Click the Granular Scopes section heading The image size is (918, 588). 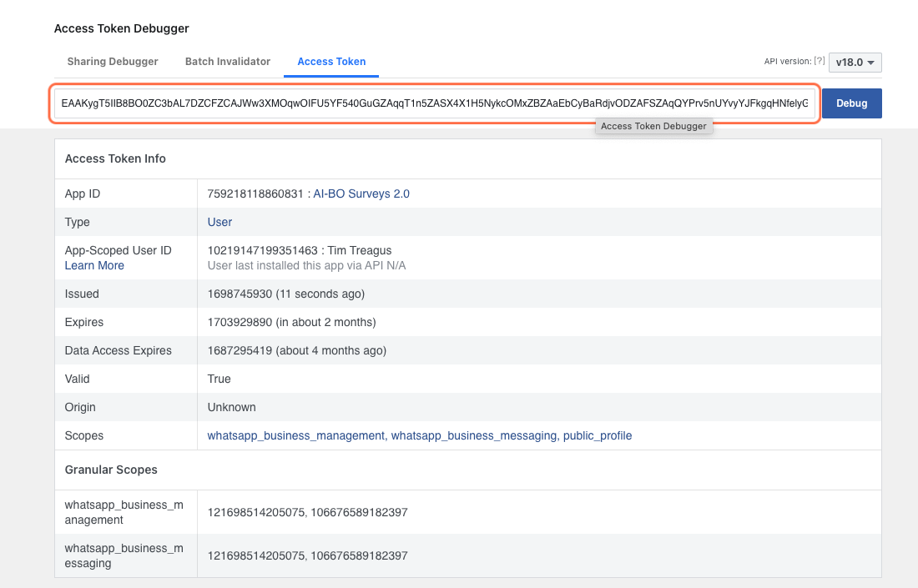(x=111, y=470)
